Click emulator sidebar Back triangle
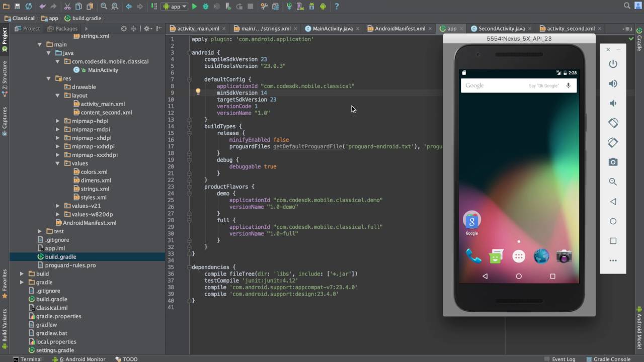This screenshot has width=644, height=362. pos(613,202)
